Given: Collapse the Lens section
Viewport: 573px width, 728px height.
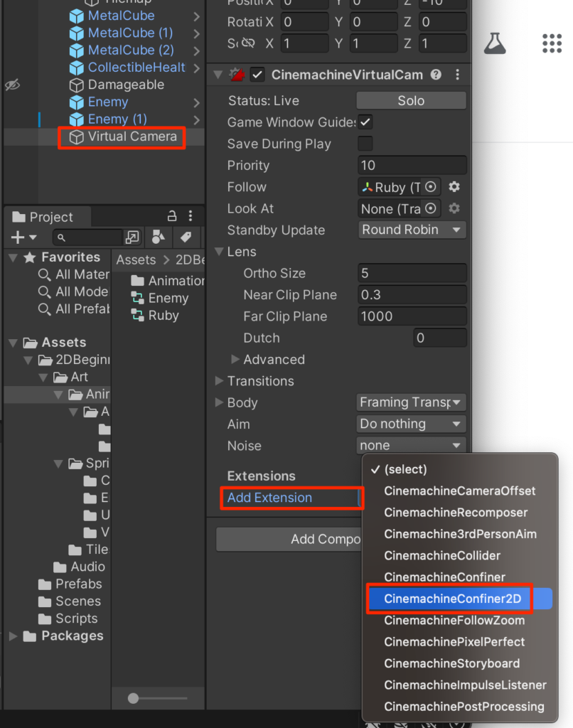Looking at the screenshot, I should [x=219, y=251].
